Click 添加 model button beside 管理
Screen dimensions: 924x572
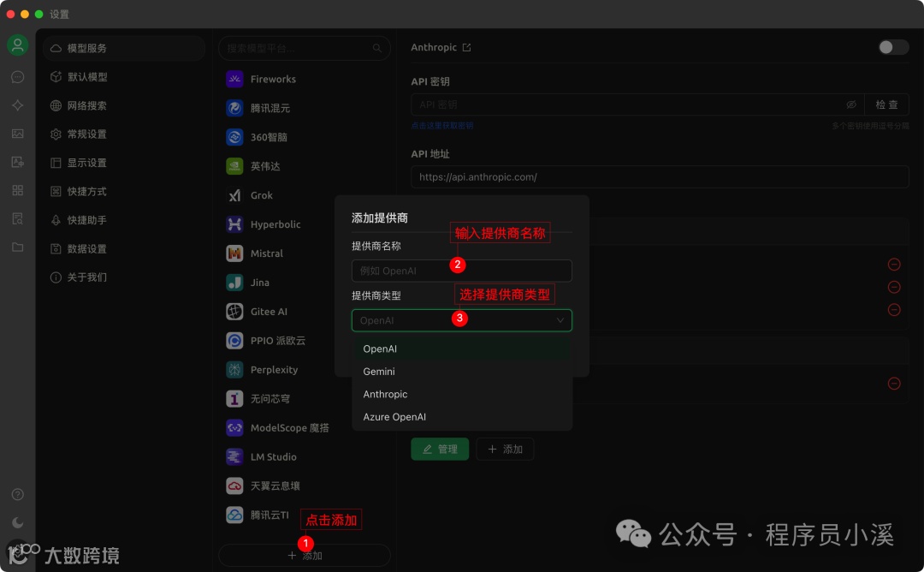click(505, 449)
